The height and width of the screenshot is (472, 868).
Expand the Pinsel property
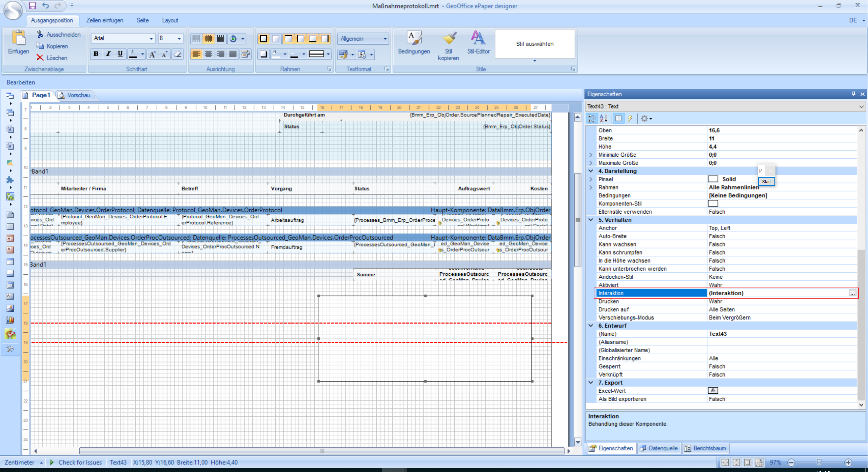point(591,179)
